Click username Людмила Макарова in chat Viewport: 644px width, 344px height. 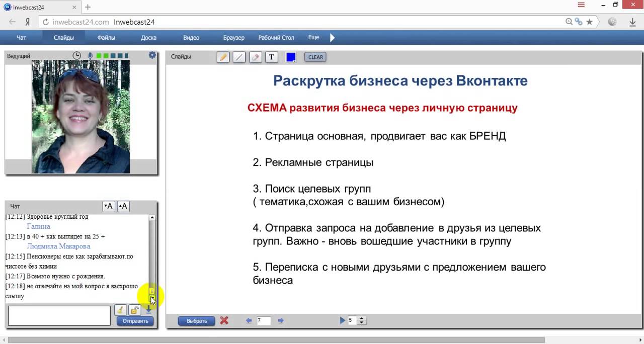(x=58, y=246)
